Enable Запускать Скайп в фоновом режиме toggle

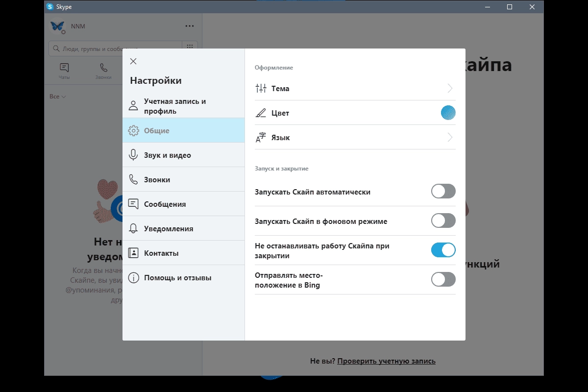pyautogui.click(x=443, y=220)
